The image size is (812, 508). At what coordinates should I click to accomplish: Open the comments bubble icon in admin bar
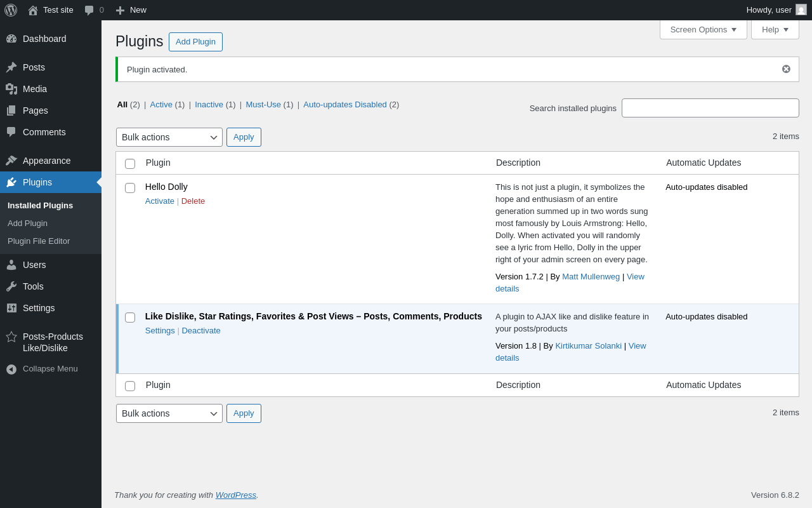point(89,10)
